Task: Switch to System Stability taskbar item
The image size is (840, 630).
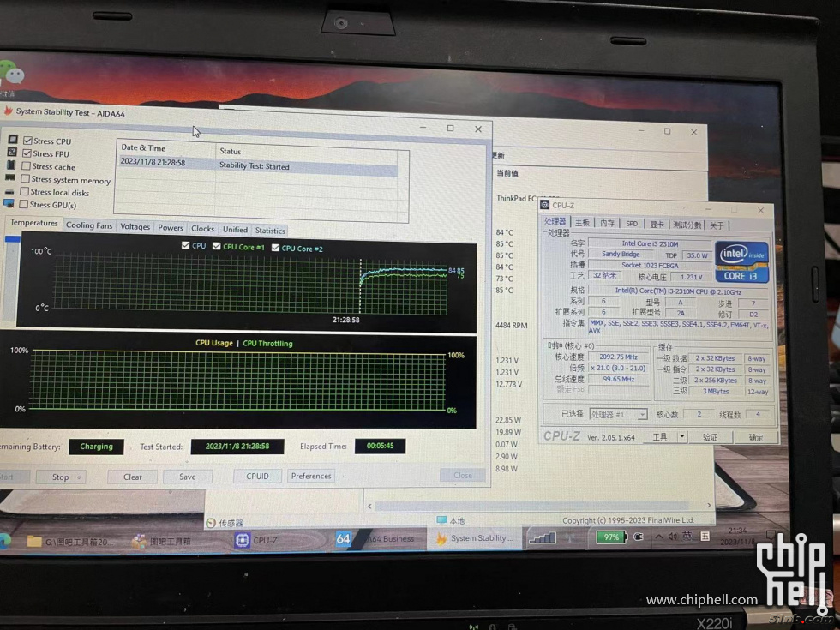Action: (475, 538)
